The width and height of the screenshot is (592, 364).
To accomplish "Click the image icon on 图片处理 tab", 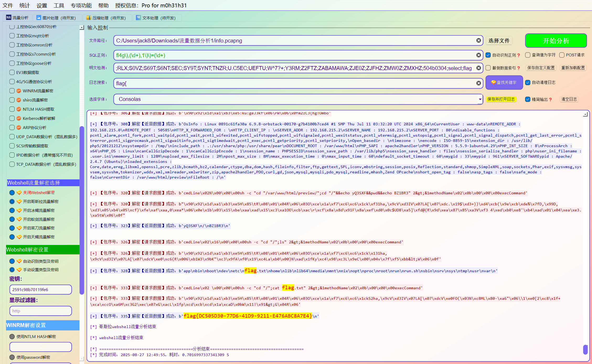I will point(39,18).
